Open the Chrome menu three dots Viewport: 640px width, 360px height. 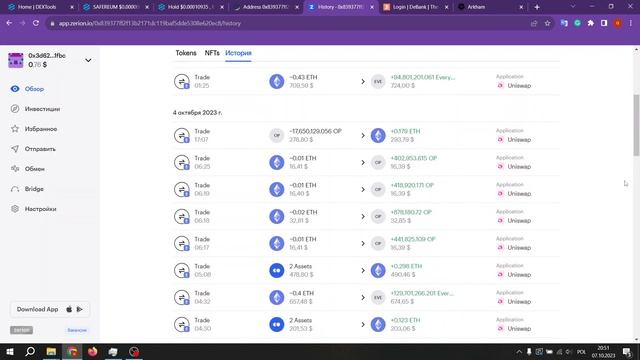631,23
